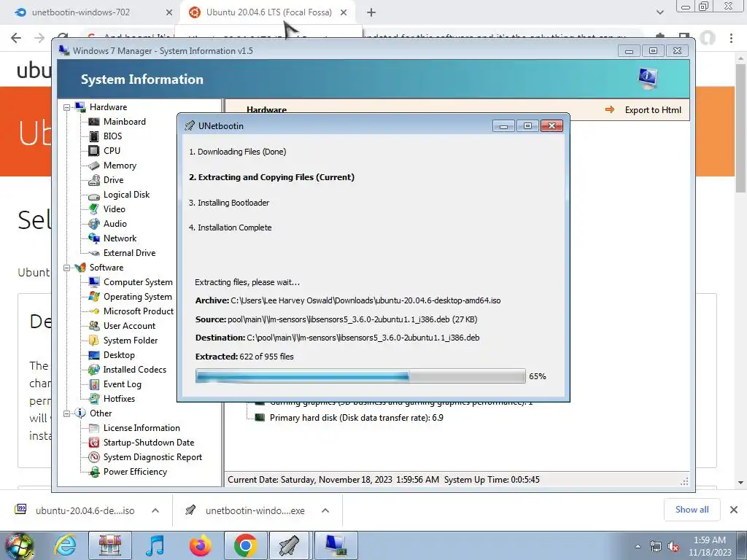Click the Windows Start button

tap(19, 545)
